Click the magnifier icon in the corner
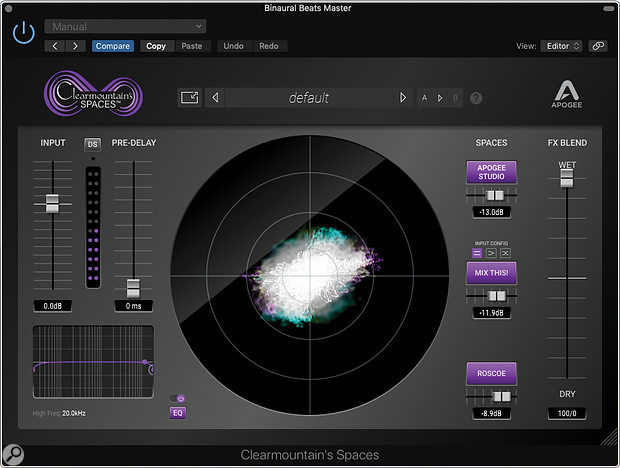 (13, 454)
